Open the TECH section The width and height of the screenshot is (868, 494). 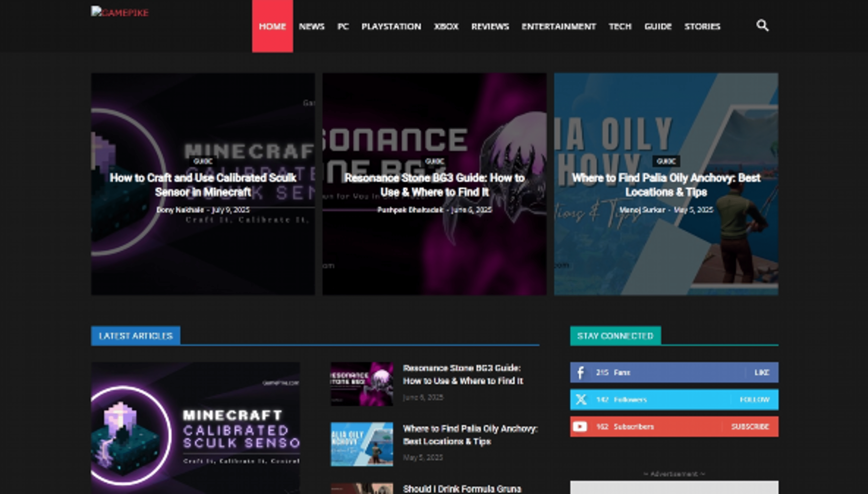(x=620, y=26)
